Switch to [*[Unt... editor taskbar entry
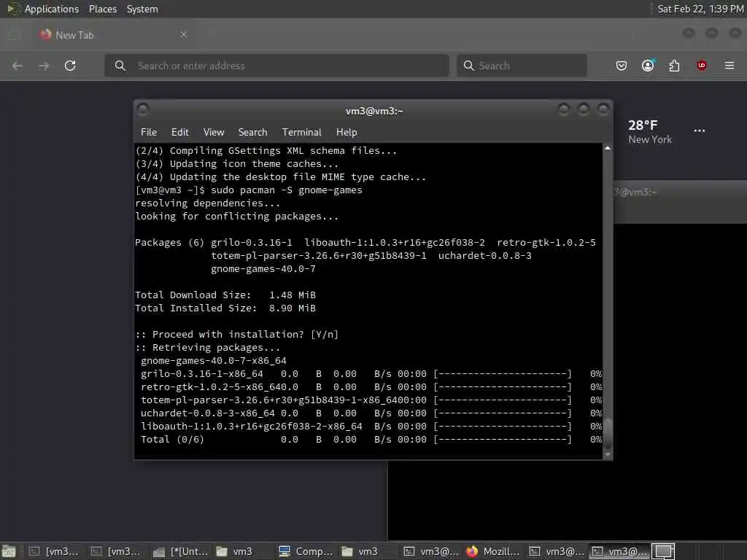 [x=181, y=551]
